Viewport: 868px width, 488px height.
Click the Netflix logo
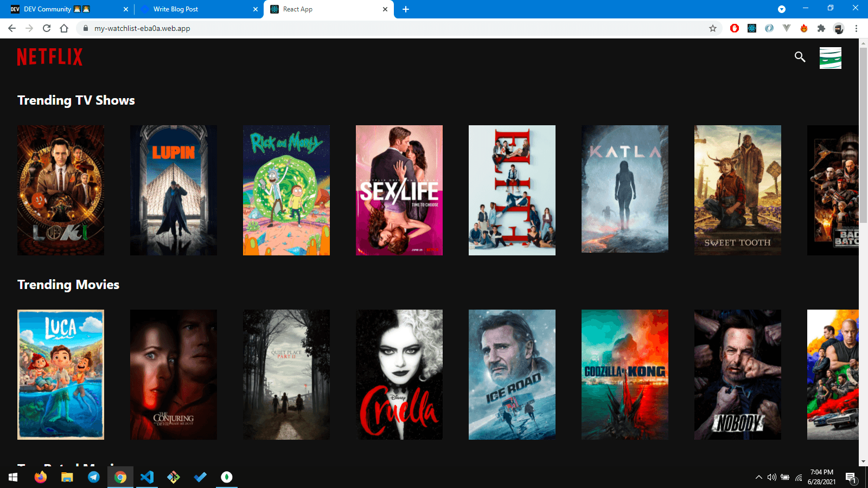pyautogui.click(x=50, y=57)
